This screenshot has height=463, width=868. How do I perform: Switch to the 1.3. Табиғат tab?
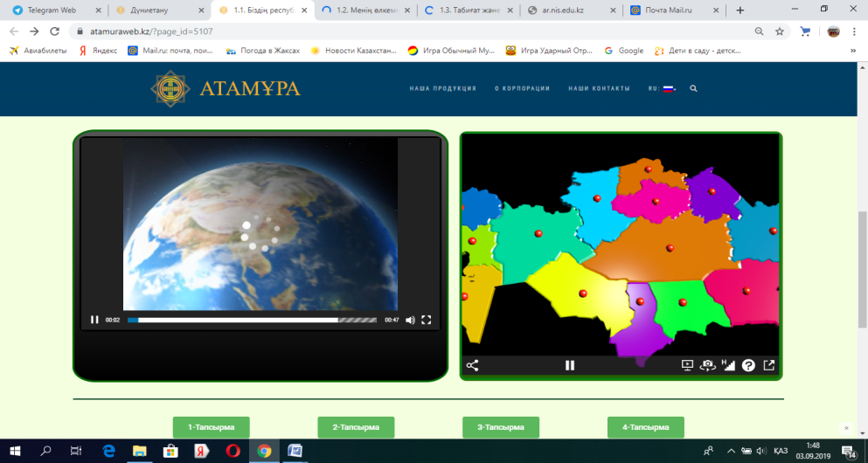pyautogui.click(x=469, y=10)
